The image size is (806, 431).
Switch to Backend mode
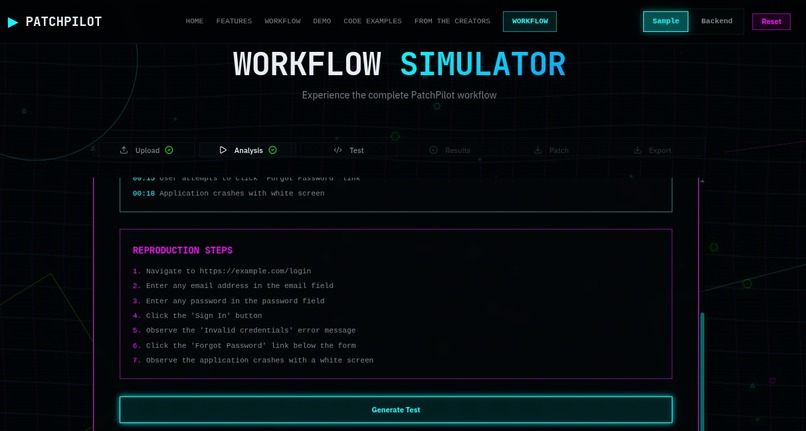pyautogui.click(x=717, y=22)
